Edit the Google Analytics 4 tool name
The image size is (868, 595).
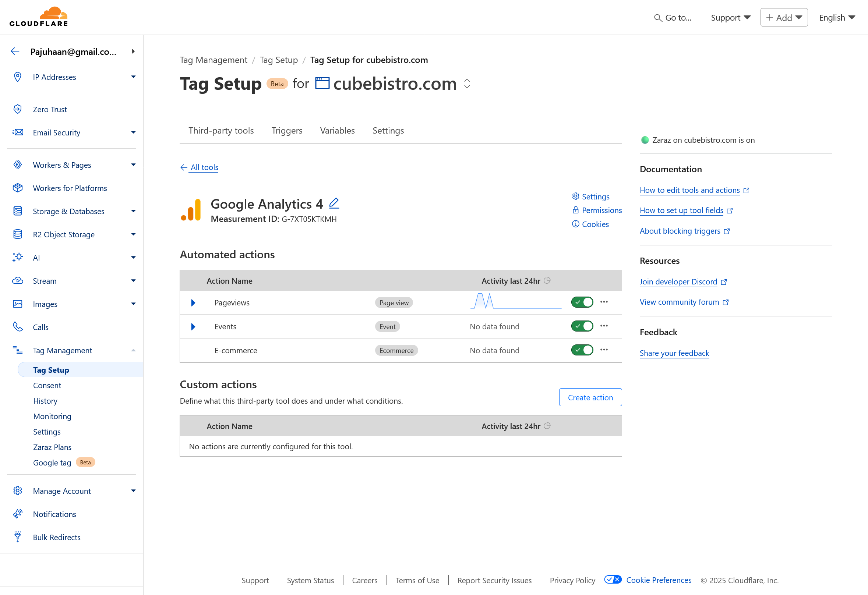point(334,203)
